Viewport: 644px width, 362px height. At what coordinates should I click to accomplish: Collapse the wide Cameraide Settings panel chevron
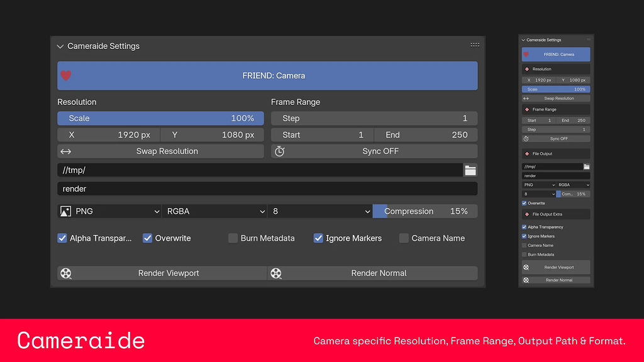point(60,47)
